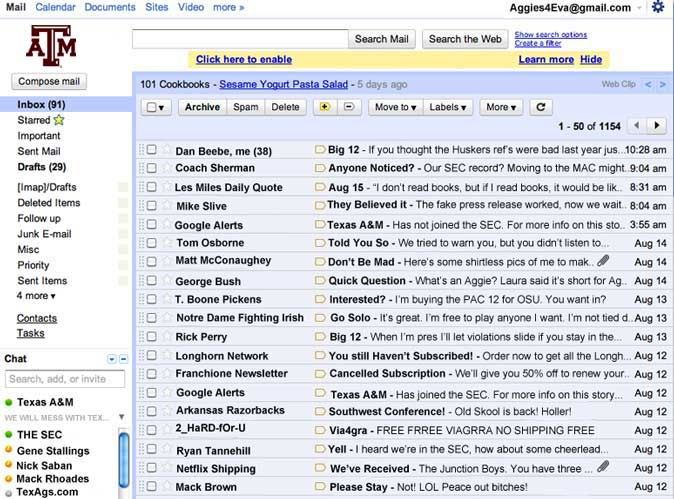Open the Video tab
The image size is (674, 499).
click(x=191, y=7)
